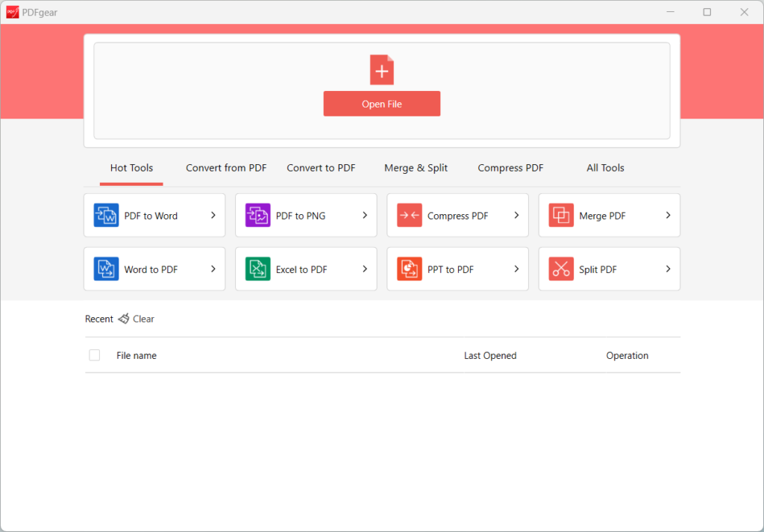Click the PDFgear logo in the title bar

(x=13, y=12)
